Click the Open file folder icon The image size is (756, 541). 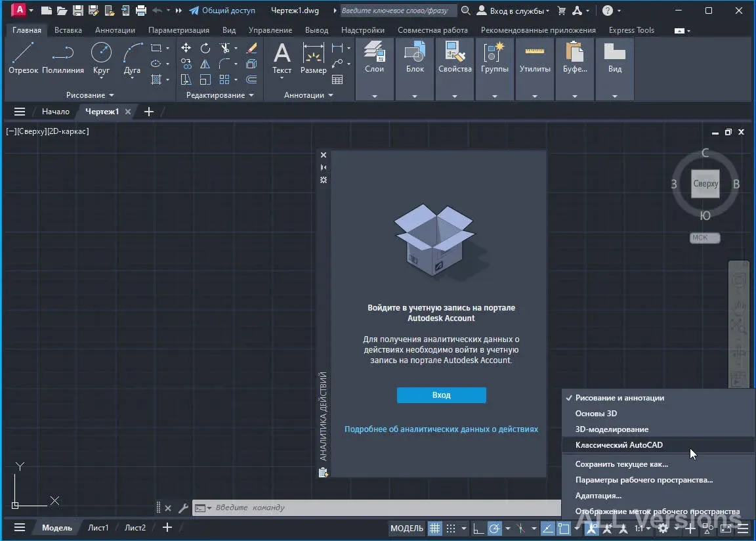pos(62,10)
